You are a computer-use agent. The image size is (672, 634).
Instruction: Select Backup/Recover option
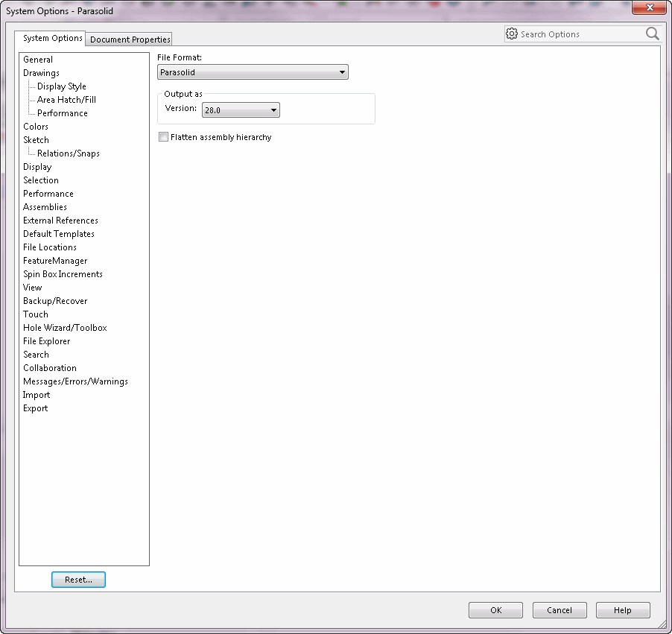pos(55,301)
